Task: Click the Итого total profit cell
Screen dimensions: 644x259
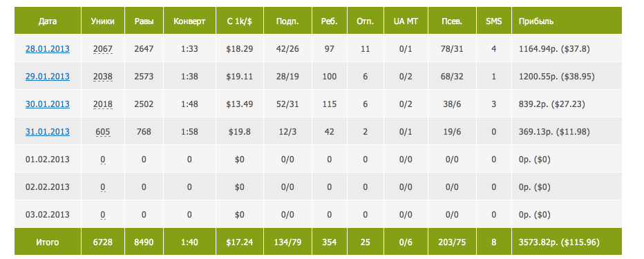Action: point(567,242)
